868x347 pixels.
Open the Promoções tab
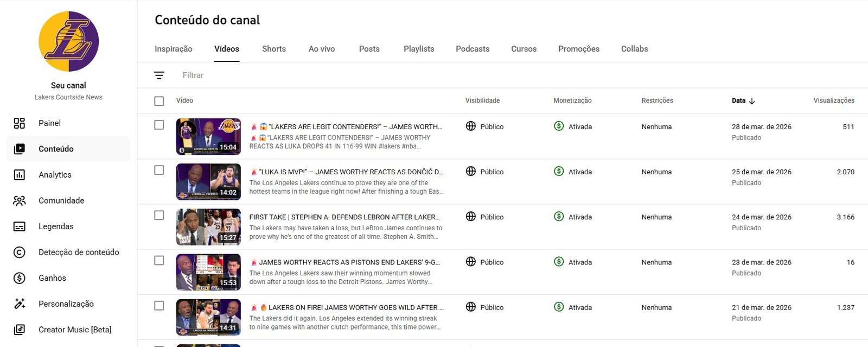coord(579,49)
